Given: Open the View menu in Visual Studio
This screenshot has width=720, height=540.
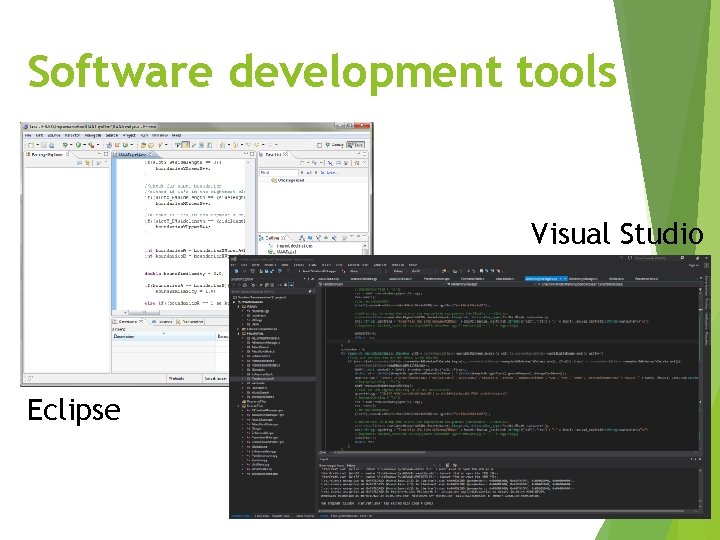Looking at the screenshot, I should [x=255, y=265].
